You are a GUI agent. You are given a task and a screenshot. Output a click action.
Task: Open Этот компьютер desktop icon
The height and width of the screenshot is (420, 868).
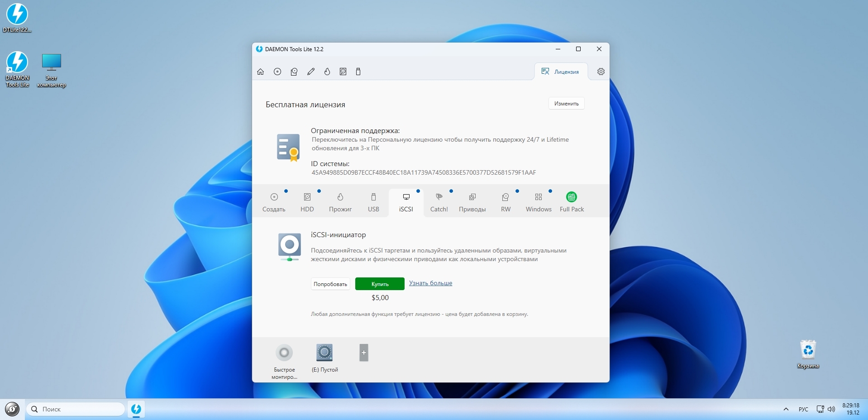(x=51, y=70)
